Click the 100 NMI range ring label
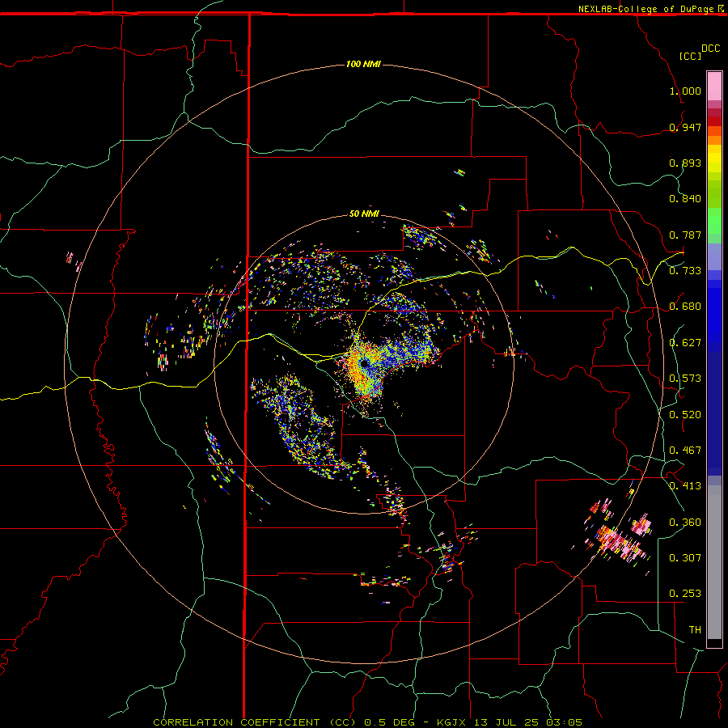The image size is (728, 728). [363, 64]
